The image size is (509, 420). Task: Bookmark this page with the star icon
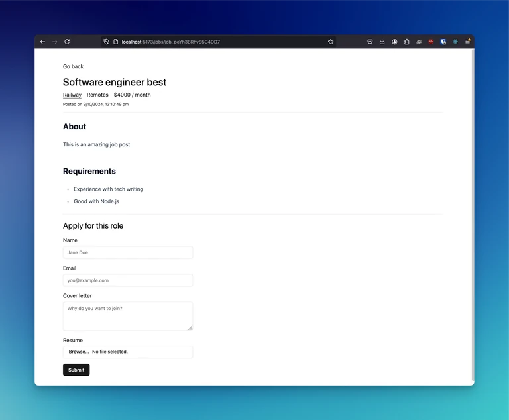click(331, 42)
